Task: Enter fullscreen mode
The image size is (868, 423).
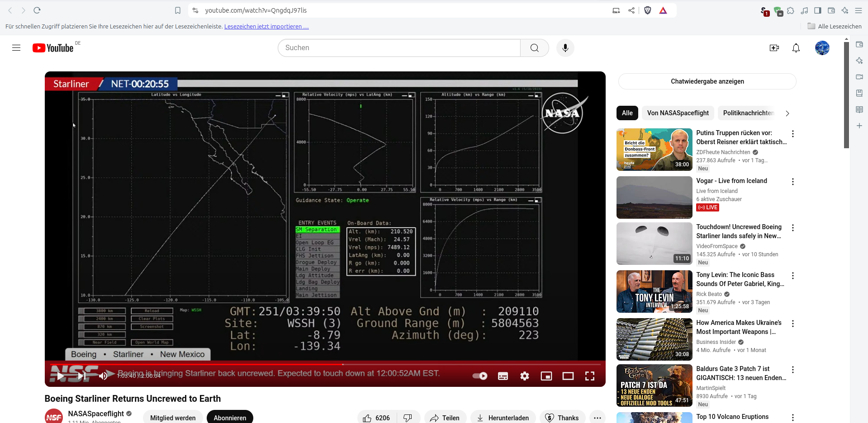Action: click(x=590, y=376)
